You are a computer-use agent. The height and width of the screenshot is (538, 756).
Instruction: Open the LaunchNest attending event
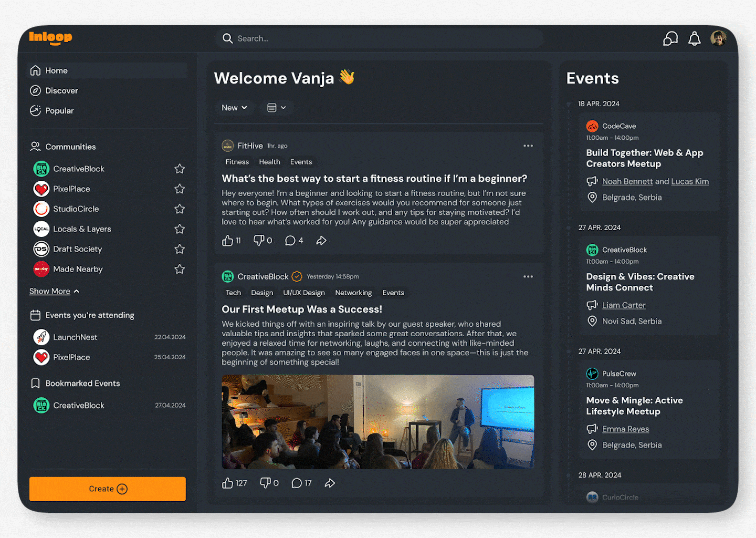pyautogui.click(x=109, y=337)
